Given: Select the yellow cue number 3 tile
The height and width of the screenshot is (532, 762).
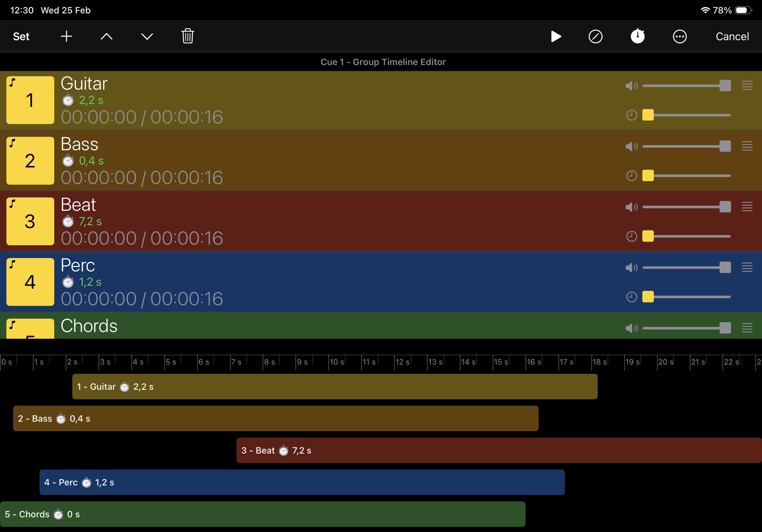Looking at the screenshot, I should pyautogui.click(x=30, y=221).
